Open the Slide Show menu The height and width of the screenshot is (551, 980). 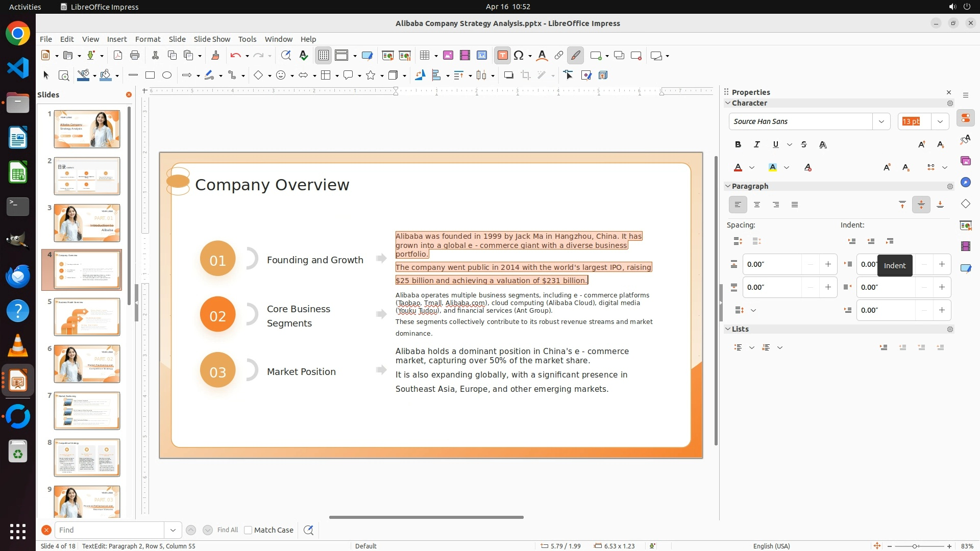pos(212,39)
